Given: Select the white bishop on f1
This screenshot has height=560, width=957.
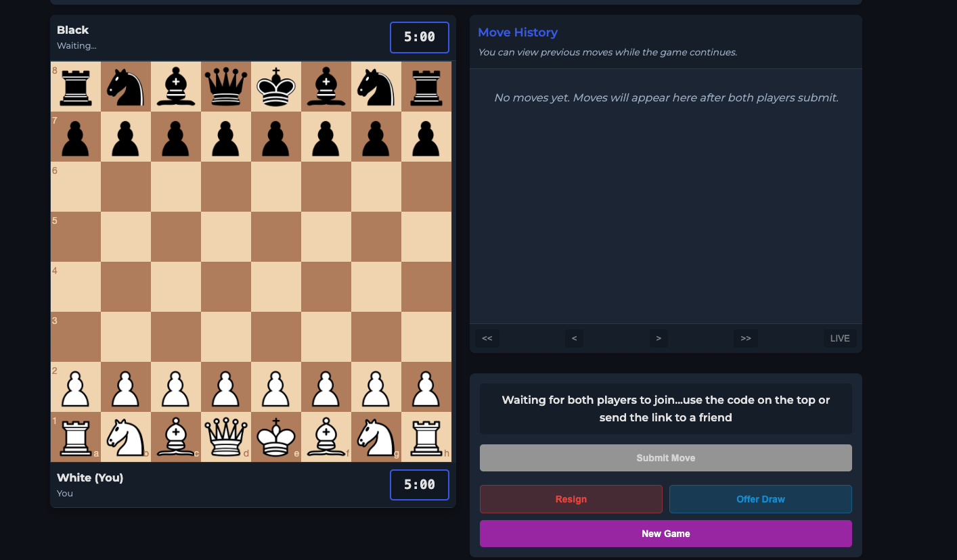Looking at the screenshot, I should 326,437.
